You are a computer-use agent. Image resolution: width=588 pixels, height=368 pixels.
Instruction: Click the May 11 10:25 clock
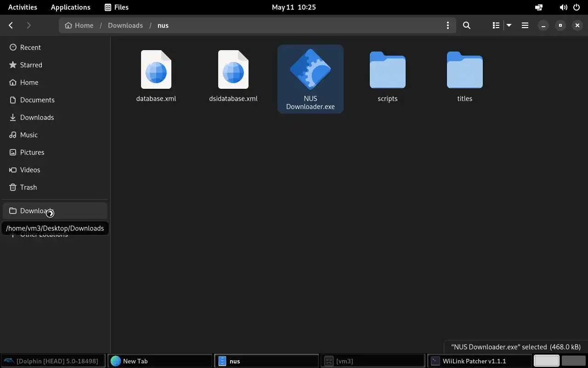(294, 7)
